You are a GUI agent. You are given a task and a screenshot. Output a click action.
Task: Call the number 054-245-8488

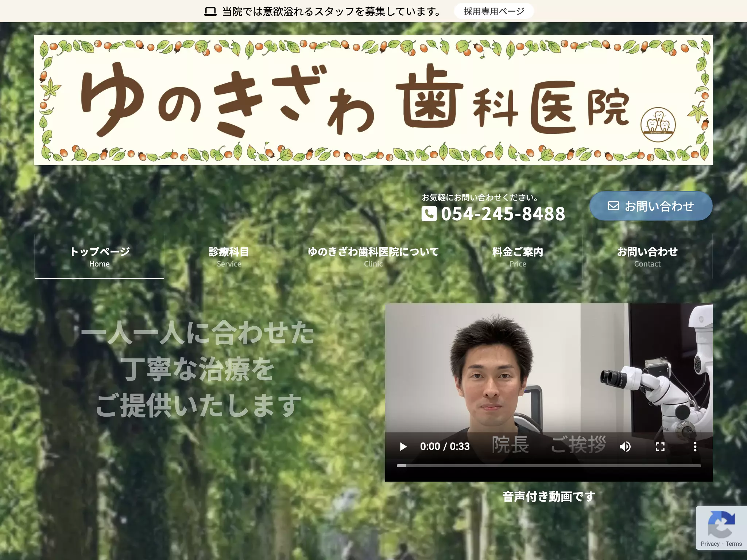pyautogui.click(x=503, y=214)
